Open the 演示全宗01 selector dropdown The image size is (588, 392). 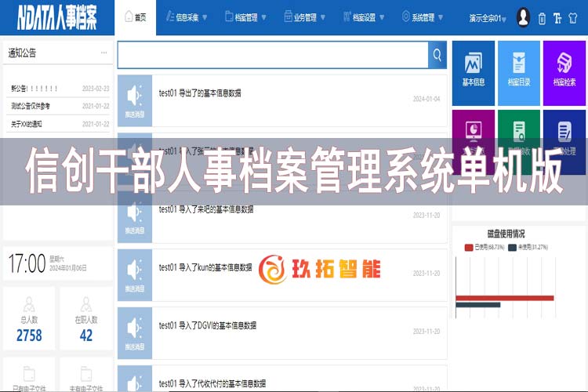pyautogui.click(x=488, y=18)
